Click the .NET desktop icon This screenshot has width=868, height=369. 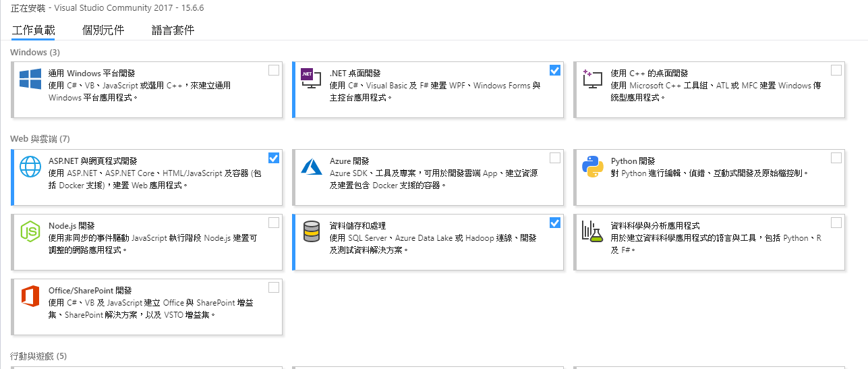tap(311, 79)
